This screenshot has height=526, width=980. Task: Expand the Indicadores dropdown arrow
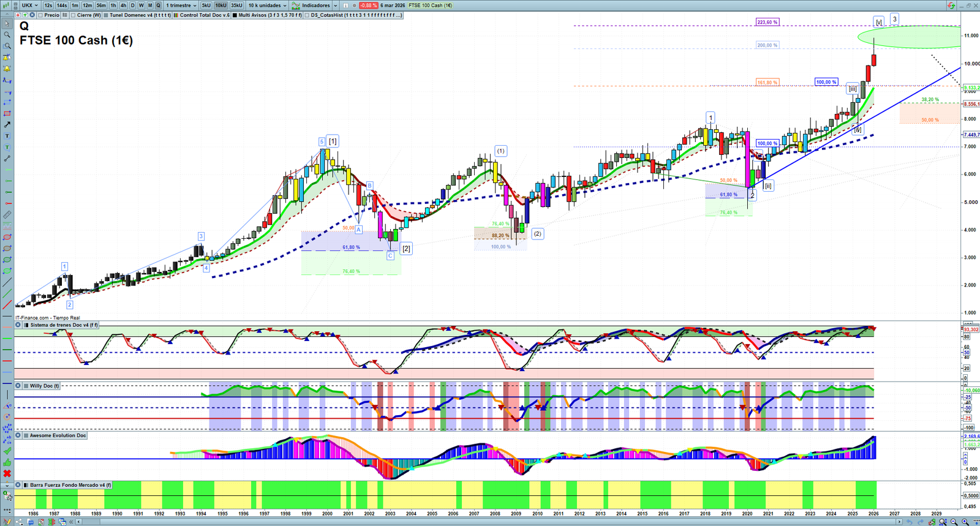tap(335, 6)
